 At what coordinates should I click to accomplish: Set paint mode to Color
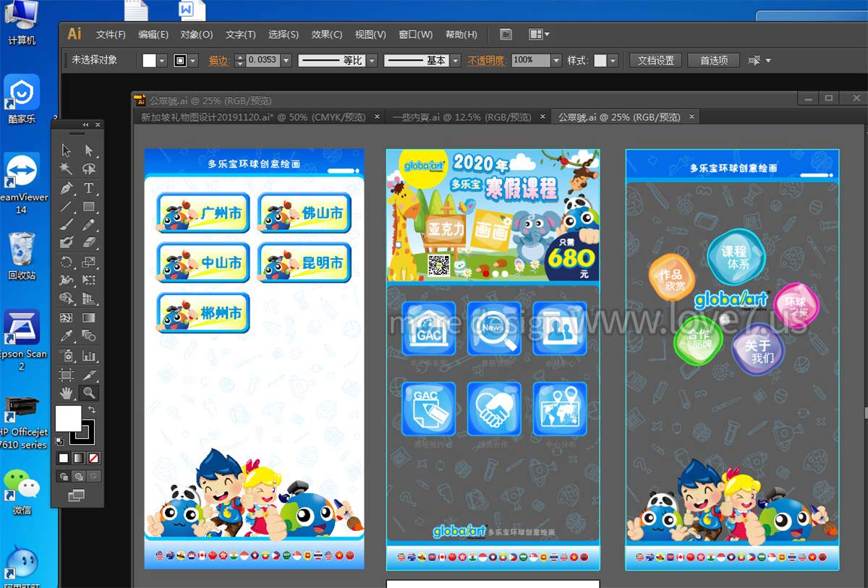(x=64, y=458)
